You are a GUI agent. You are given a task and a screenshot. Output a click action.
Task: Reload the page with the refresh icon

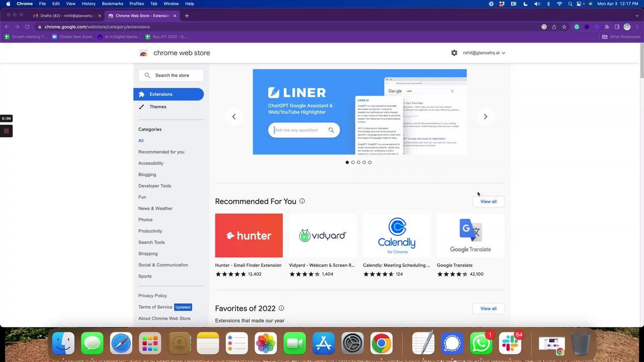(27, 27)
